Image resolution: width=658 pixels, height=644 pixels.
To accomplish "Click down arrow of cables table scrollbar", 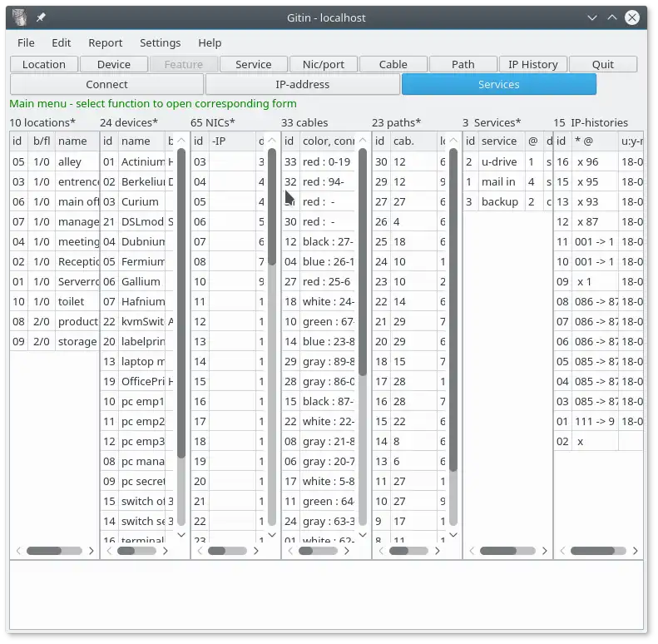I will pyautogui.click(x=363, y=534).
